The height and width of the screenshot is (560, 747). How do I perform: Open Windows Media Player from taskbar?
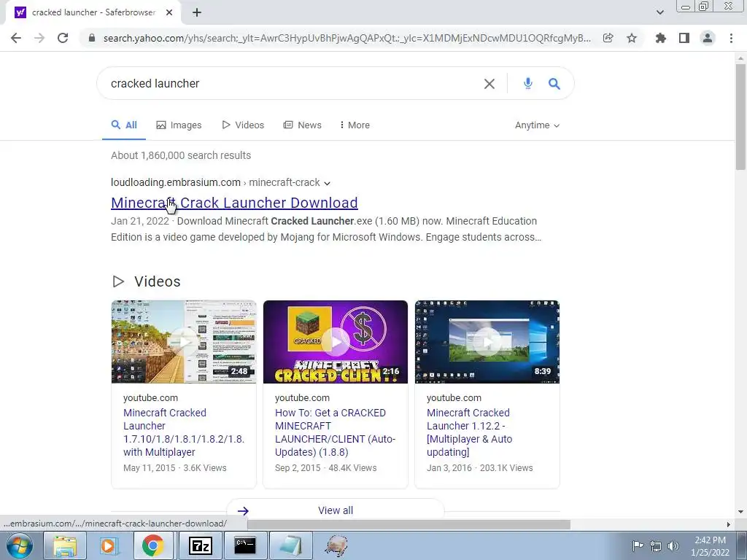tap(108, 545)
